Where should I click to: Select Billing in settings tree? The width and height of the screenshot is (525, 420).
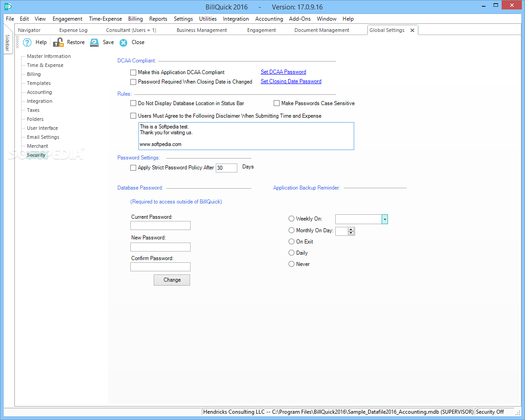(34, 74)
